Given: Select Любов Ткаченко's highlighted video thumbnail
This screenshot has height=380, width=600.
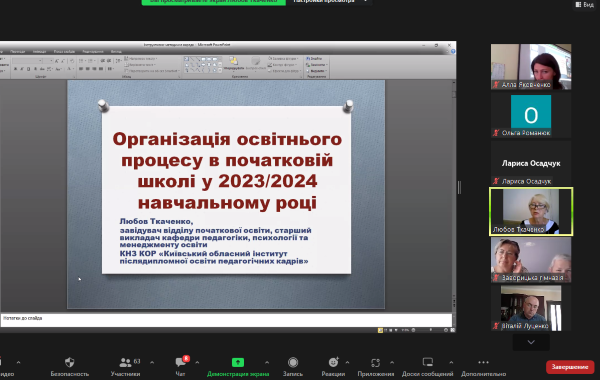Looking at the screenshot, I should [531, 212].
